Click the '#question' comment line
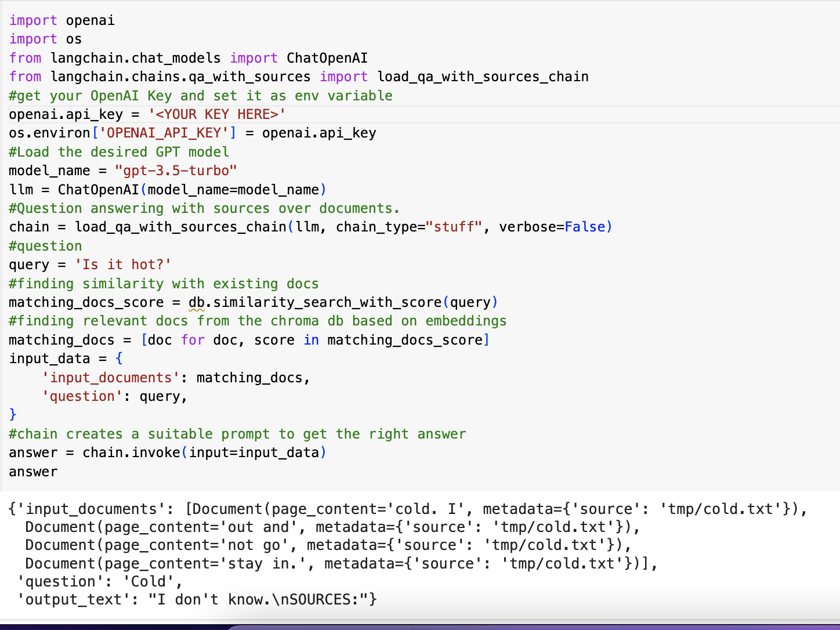This screenshot has height=630, width=840. click(x=45, y=246)
